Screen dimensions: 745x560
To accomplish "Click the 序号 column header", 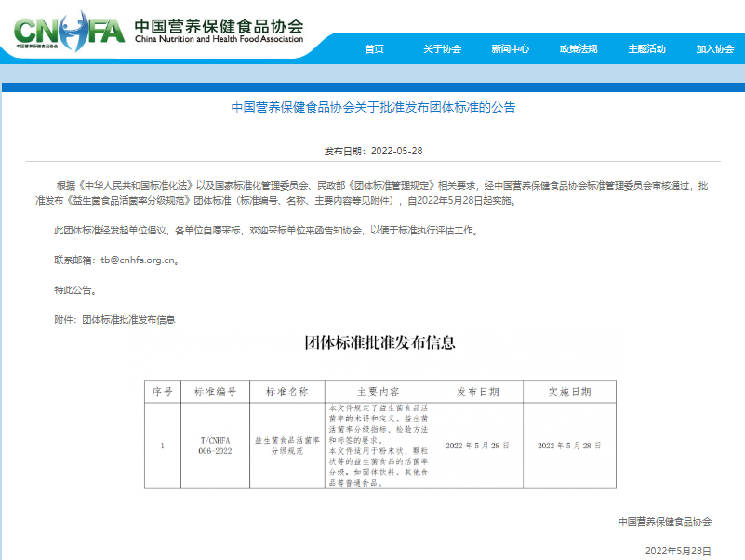I will tap(162, 392).
